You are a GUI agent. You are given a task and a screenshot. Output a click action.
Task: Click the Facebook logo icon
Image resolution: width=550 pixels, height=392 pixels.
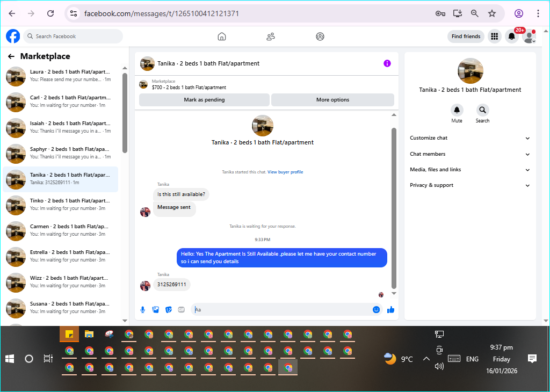tap(13, 36)
